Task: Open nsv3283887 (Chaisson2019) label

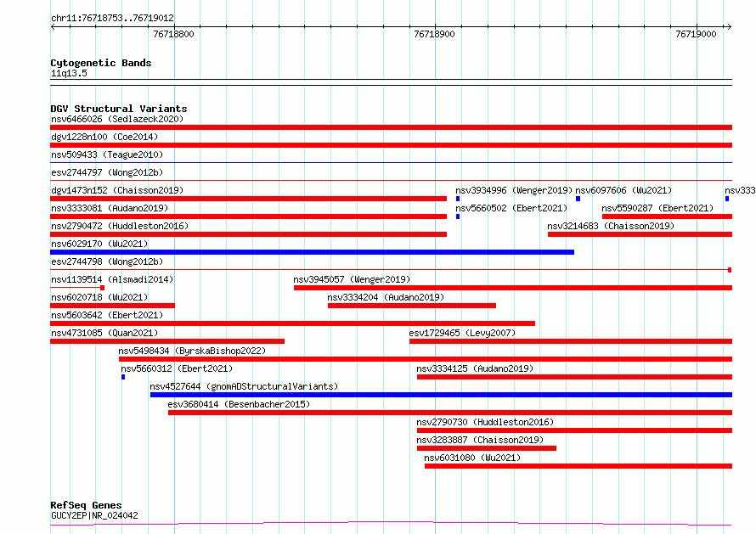Action: [480, 440]
